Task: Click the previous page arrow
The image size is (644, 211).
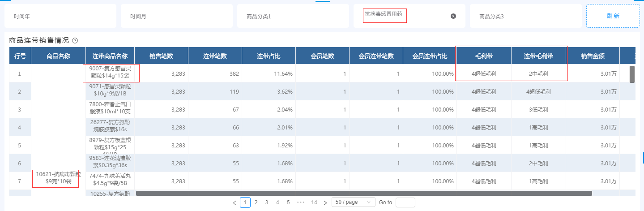Action: [235, 202]
